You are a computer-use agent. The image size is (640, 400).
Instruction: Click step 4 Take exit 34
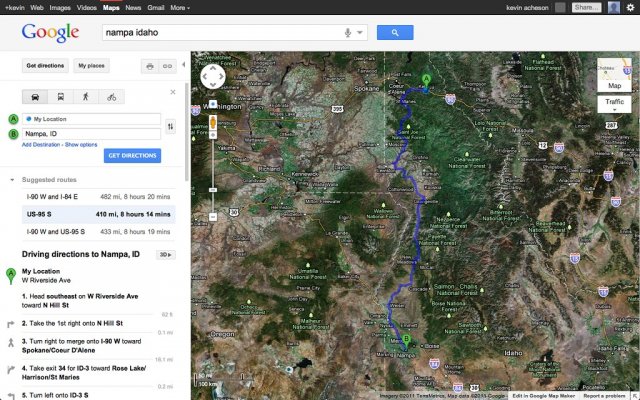(84, 373)
